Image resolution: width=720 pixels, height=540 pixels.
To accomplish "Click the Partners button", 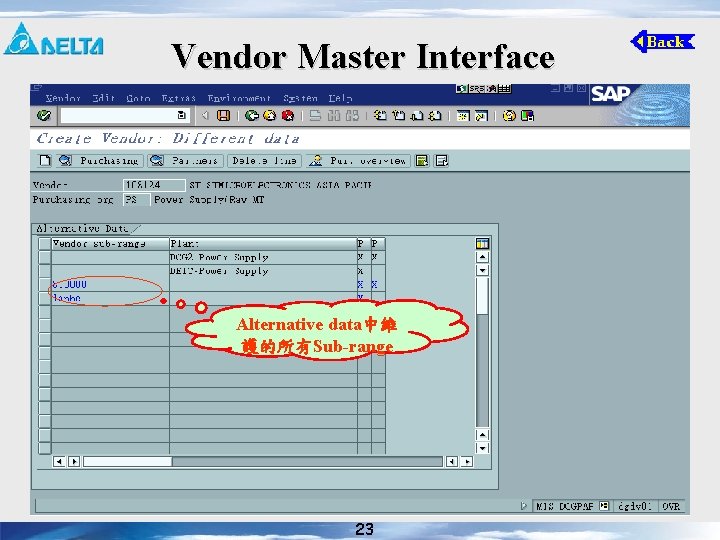I will 186,161.
